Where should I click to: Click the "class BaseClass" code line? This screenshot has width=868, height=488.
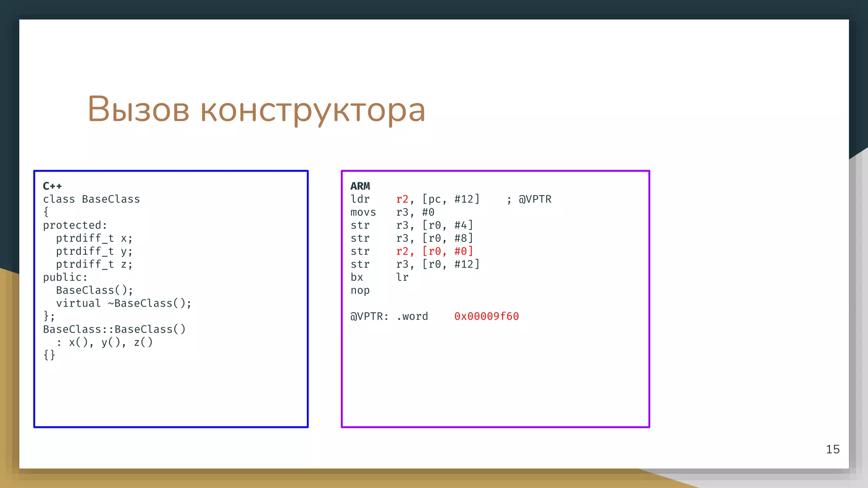click(91, 199)
